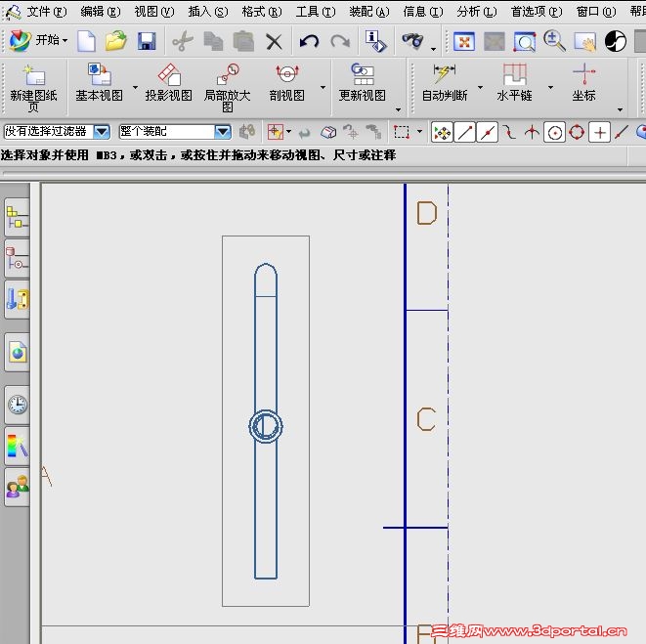Viewport: 646px width, 644px height.
Task: Open the 插入(S) menu
Action: (x=207, y=12)
